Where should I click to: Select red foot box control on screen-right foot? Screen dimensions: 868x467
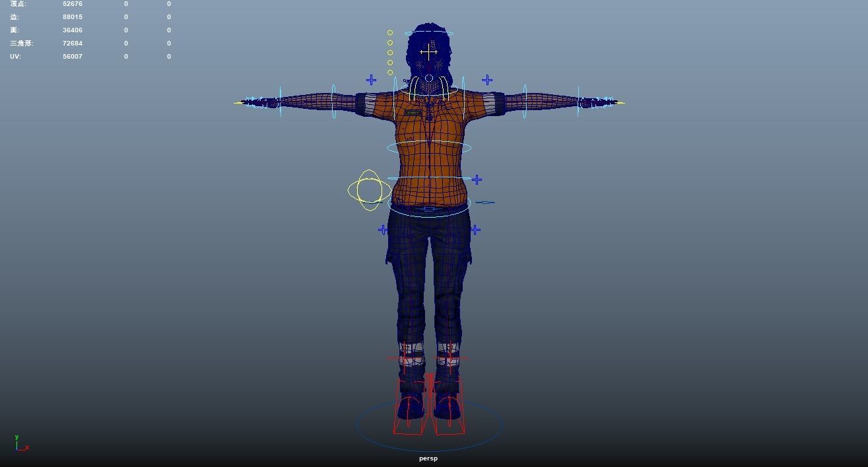449,406
